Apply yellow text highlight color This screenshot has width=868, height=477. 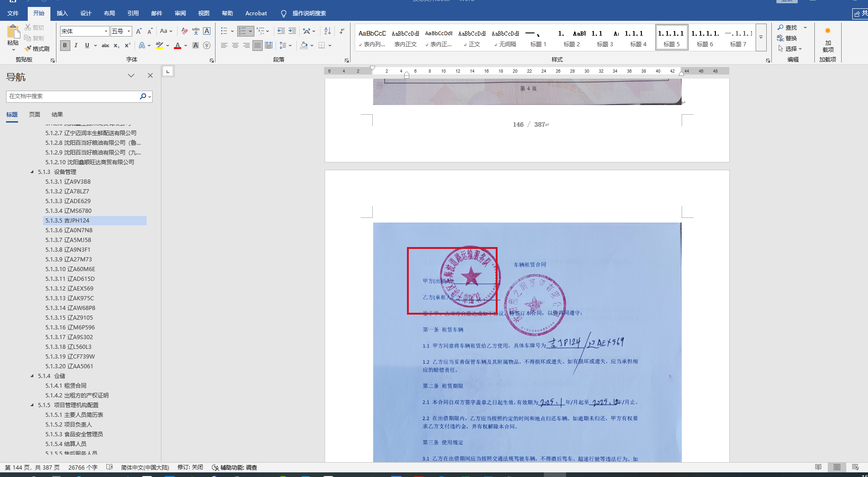(160, 45)
